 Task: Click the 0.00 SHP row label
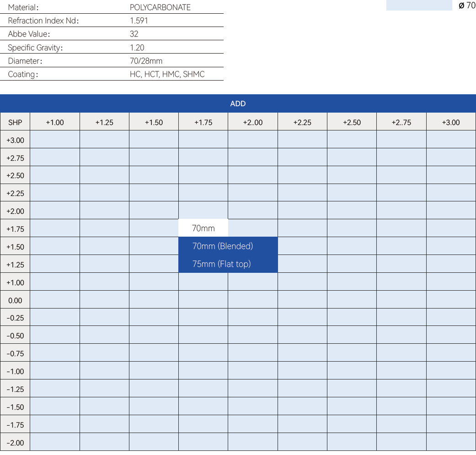click(x=15, y=301)
